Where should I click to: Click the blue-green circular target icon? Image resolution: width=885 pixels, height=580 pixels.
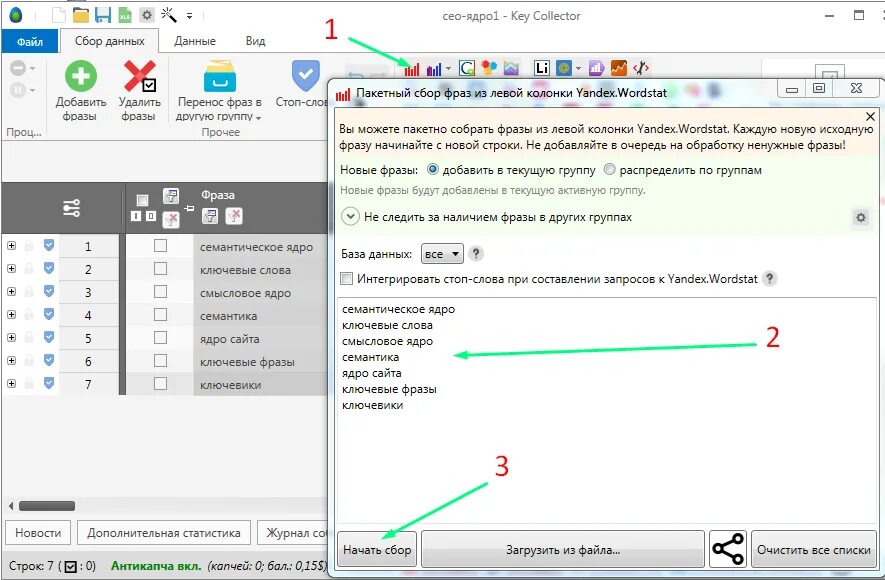coord(563,68)
